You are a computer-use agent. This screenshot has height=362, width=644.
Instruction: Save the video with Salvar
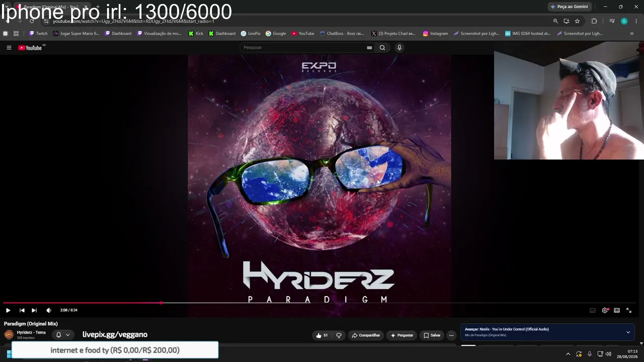coord(432,335)
